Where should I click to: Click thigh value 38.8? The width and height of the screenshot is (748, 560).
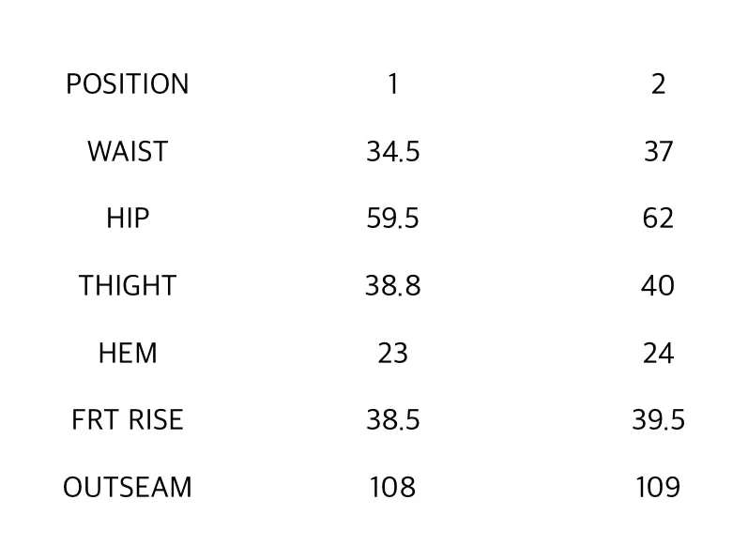pos(393,286)
